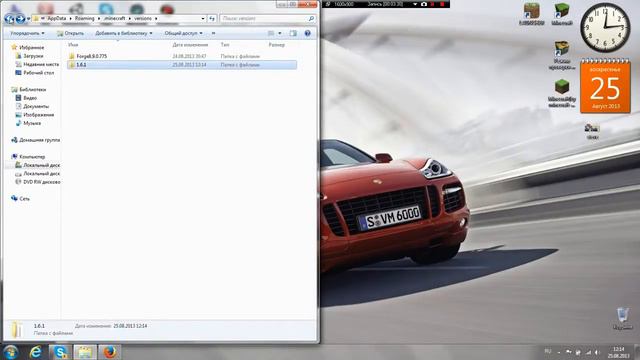
Task: Click versions in the address path
Action: (143, 18)
